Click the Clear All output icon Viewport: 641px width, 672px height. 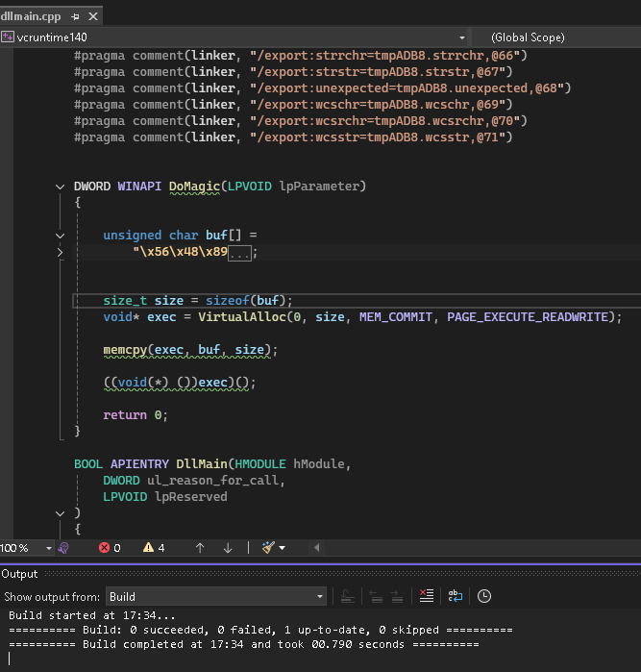(x=427, y=596)
